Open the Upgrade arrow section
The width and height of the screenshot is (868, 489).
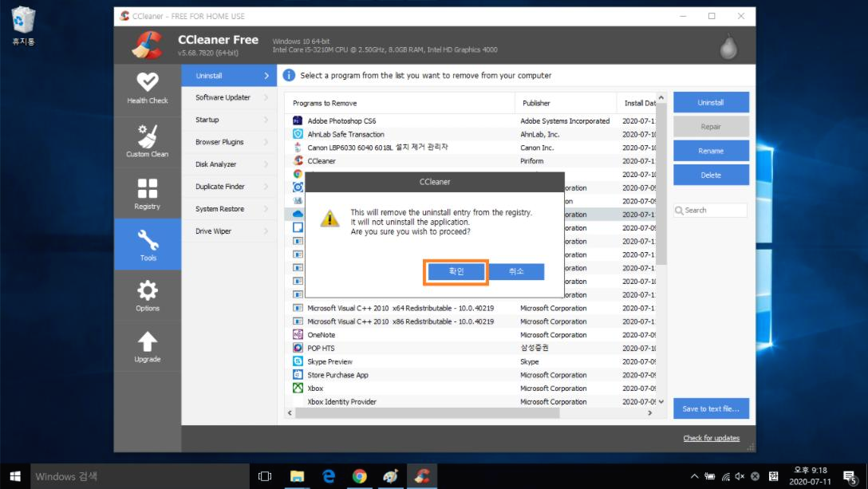click(148, 347)
